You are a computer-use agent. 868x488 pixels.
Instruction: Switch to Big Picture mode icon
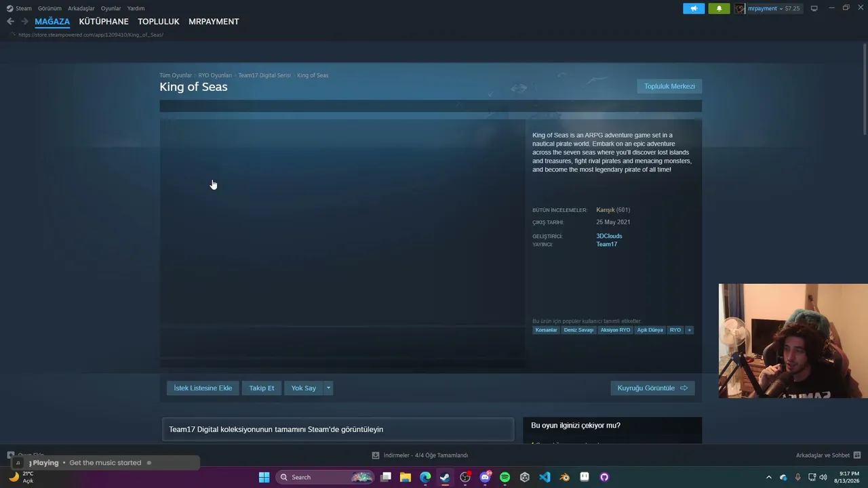pyautogui.click(x=814, y=9)
